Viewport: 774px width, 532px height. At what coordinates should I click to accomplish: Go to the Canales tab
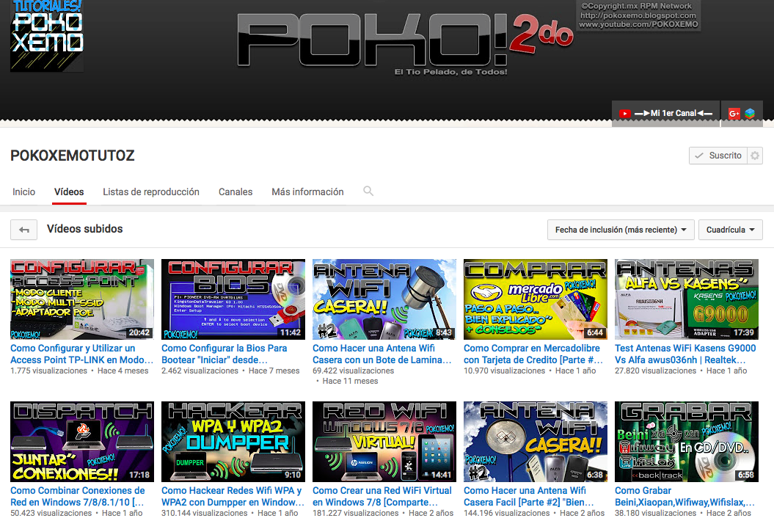236,192
